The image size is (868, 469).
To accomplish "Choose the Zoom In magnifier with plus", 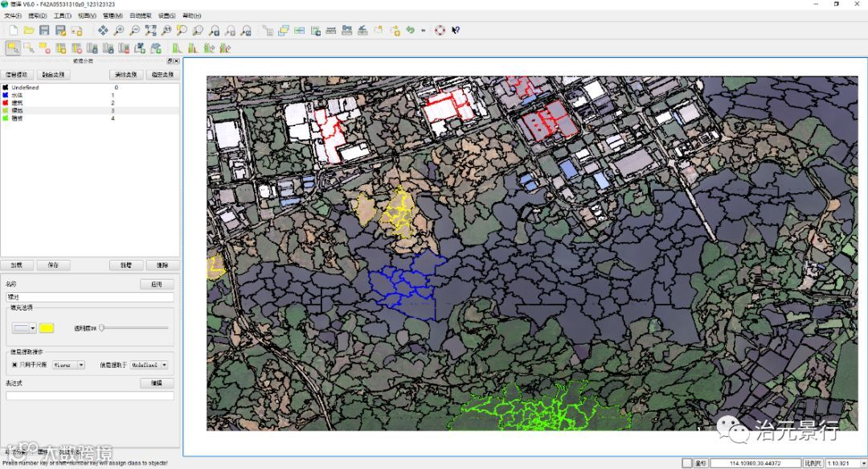I will [x=118, y=31].
